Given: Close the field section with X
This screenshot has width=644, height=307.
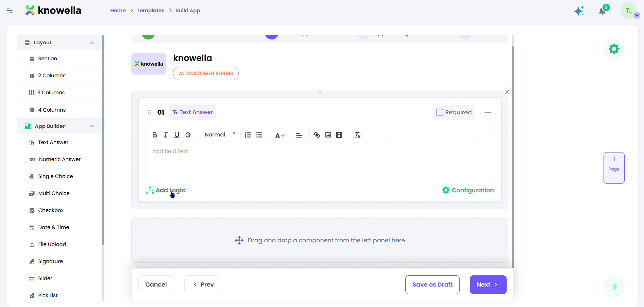Looking at the screenshot, I should click(507, 92).
